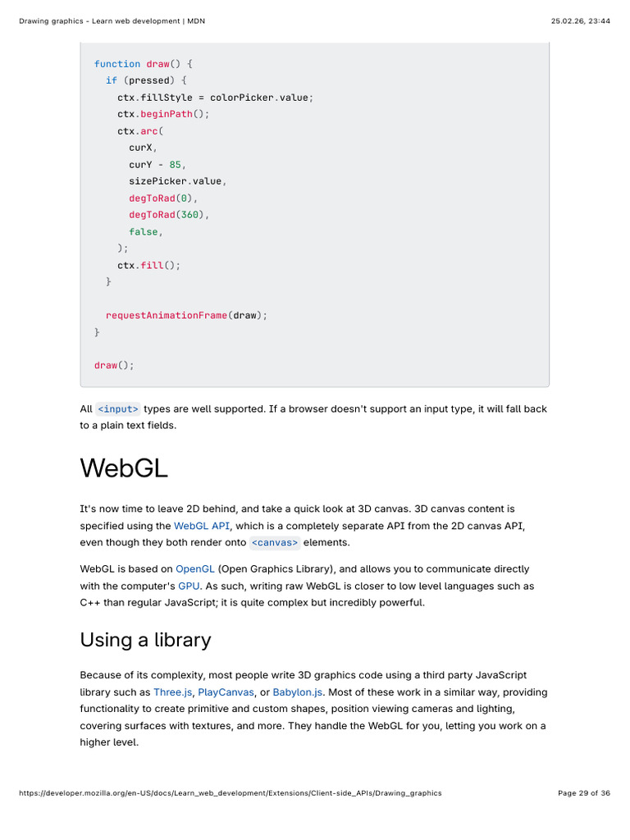Click the requestAnimationFrame(draw) code line
This screenshot has width=630, height=840.
pos(186,316)
